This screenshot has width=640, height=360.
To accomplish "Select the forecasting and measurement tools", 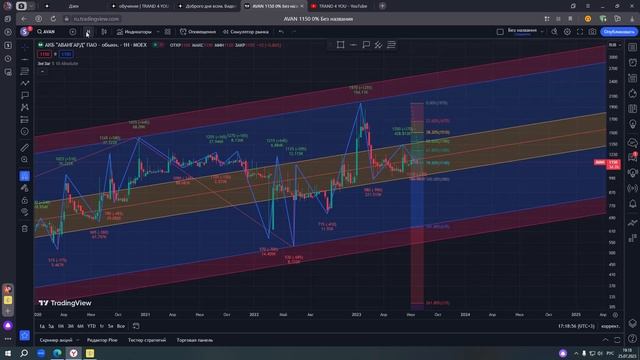I will pos(25,107).
